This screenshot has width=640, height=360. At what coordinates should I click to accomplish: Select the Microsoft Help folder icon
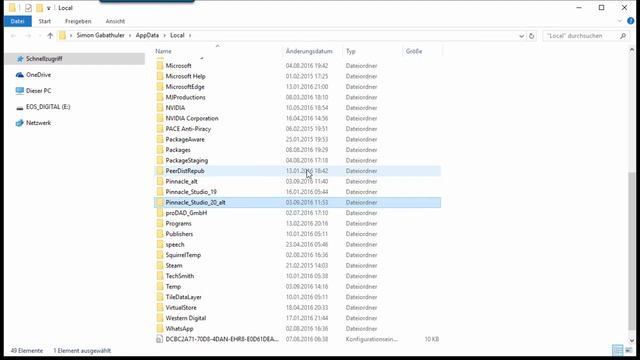pos(160,76)
